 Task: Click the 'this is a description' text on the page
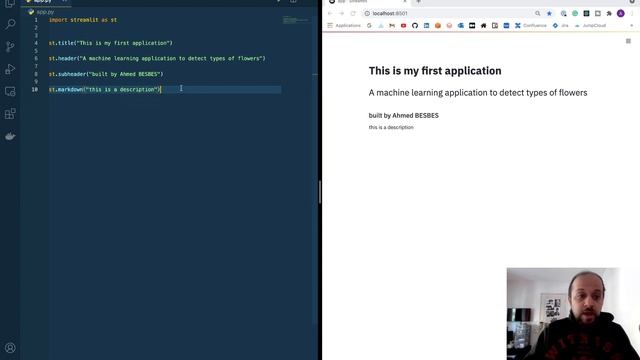click(x=391, y=127)
